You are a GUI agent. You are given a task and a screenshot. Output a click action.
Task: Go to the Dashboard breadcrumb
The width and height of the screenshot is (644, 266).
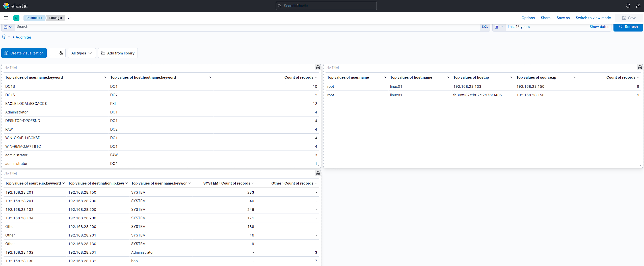coord(34,18)
